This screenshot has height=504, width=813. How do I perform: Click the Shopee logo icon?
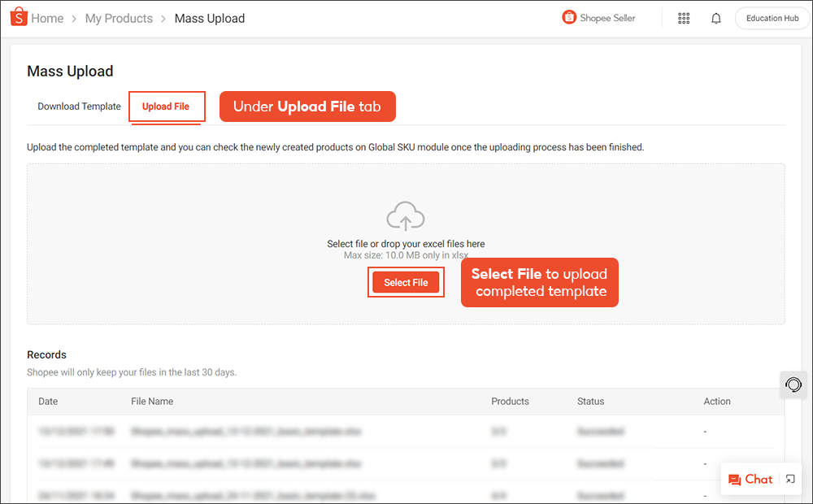coord(19,17)
